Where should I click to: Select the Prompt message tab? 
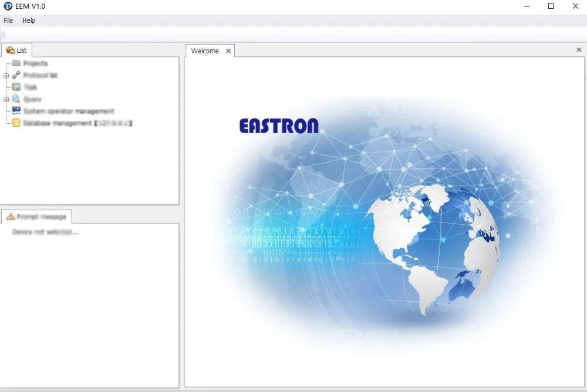click(36, 217)
